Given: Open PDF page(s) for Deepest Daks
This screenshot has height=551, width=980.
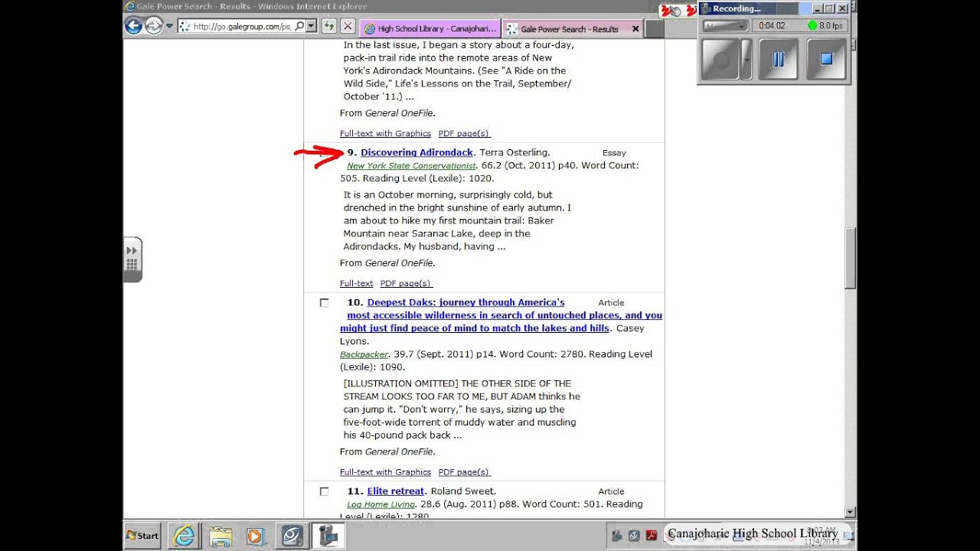Looking at the screenshot, I should click(464, 472).
